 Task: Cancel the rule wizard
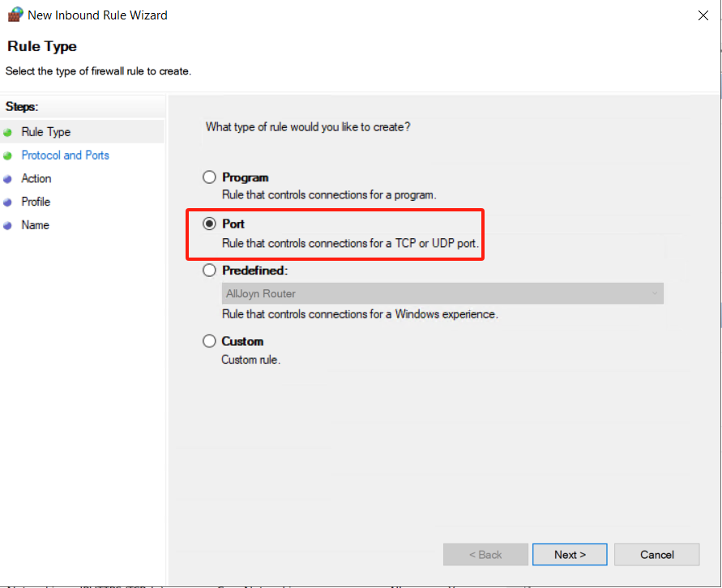[x=656, y=555]
